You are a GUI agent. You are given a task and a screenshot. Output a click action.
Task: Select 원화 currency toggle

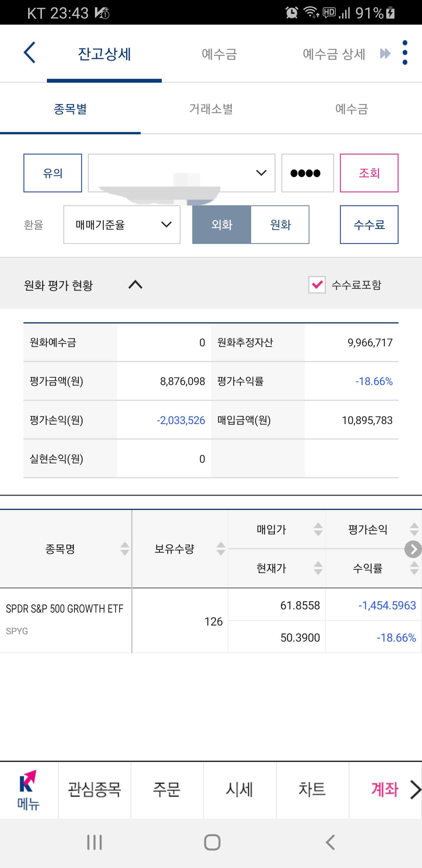coord(280,225)
